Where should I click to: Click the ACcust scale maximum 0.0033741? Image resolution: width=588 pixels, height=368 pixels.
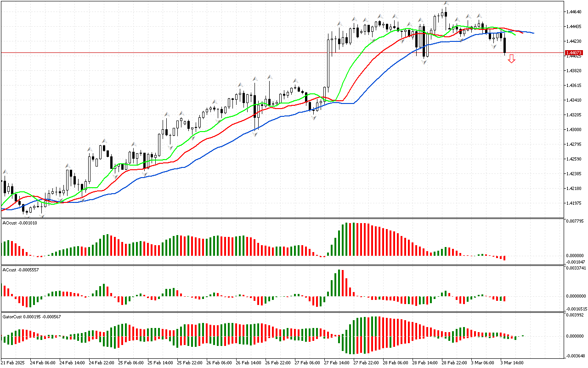pos(576,268)
